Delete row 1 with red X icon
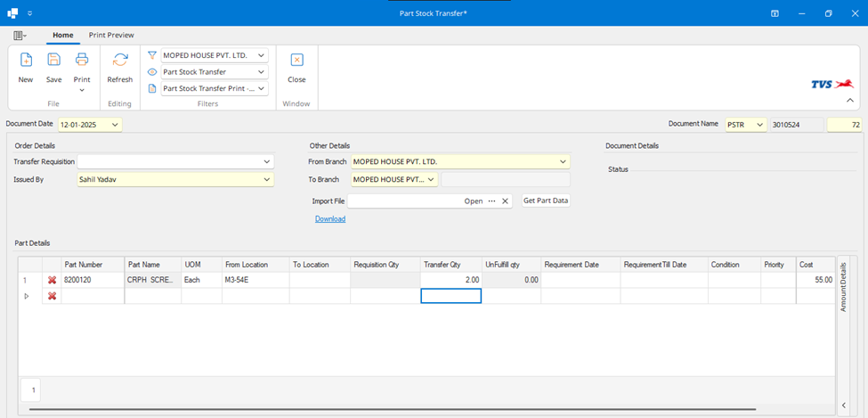868x418 pixels. 52,280
